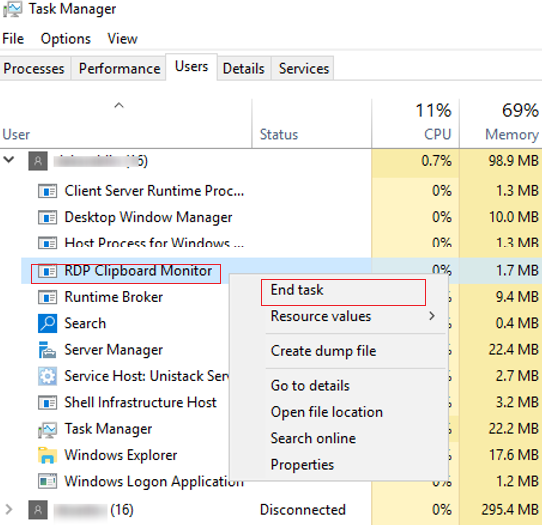
Task: Click the Task Manager process icon
Action: (x=47, y=429)
